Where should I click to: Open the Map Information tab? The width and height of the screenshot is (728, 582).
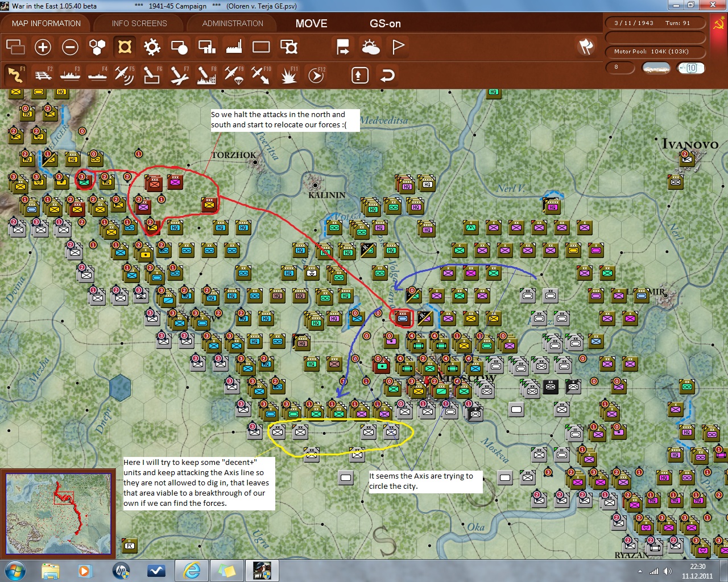(46, 23)
